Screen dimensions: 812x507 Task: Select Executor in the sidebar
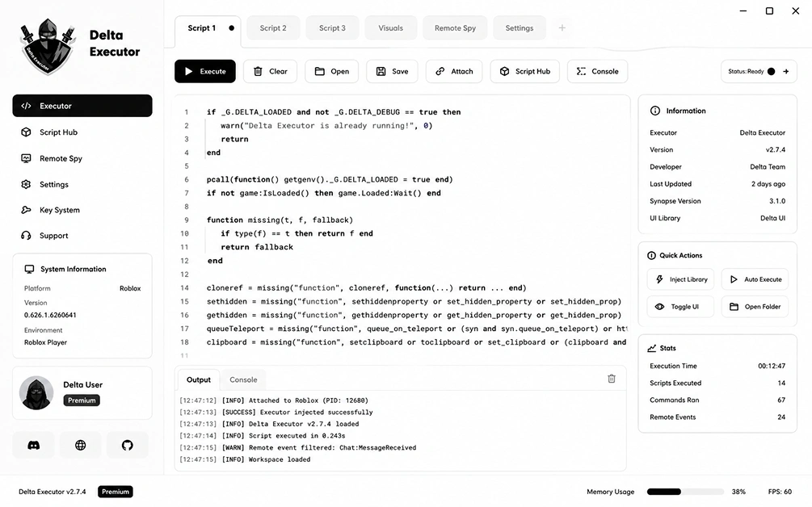(82, 106)
